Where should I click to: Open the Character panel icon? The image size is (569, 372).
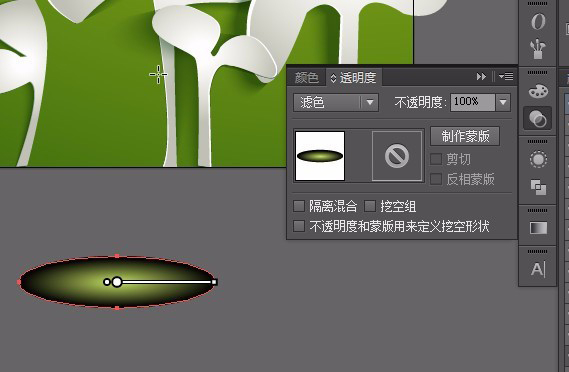[x=538, y=269]
